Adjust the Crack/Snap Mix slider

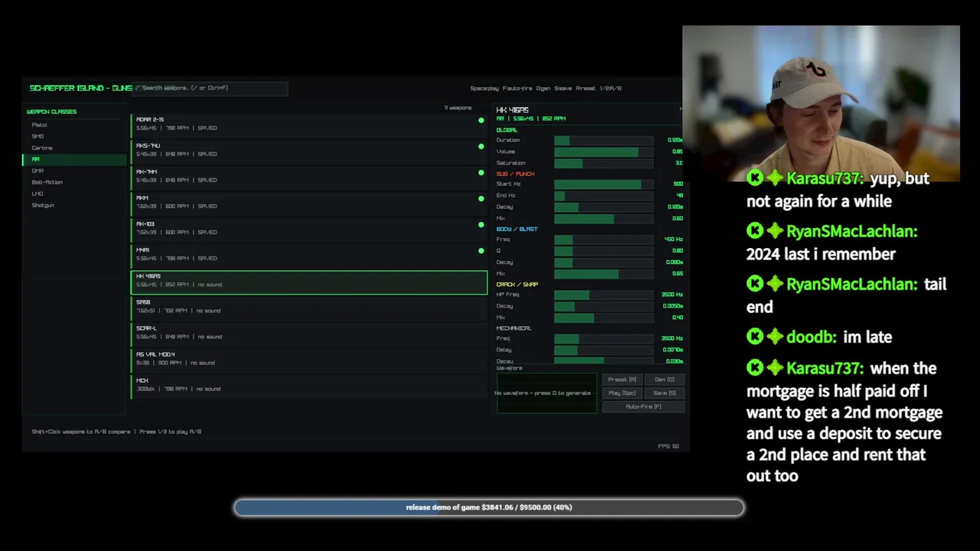click(x=603, y=318)
